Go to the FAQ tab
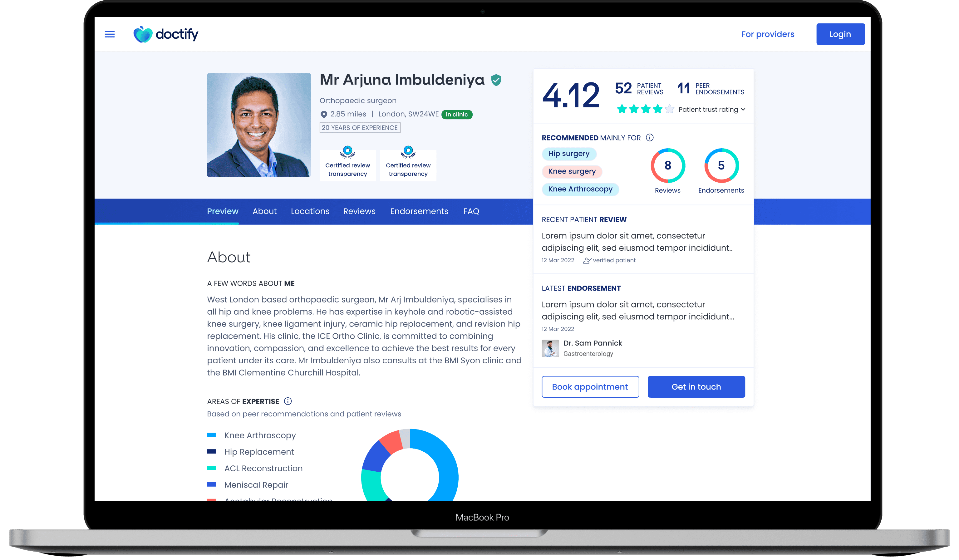Screen dimensions: 959x560 point(471,211)
